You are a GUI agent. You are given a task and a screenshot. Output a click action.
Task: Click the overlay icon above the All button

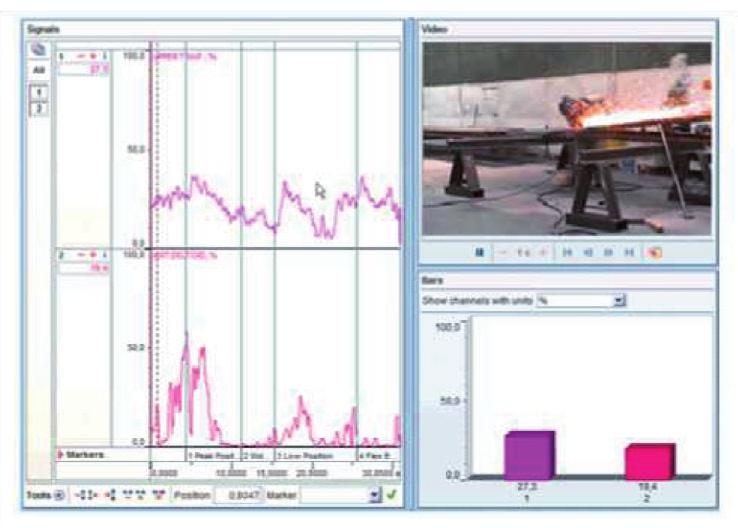pyautogui.click(x=39, y=49)
